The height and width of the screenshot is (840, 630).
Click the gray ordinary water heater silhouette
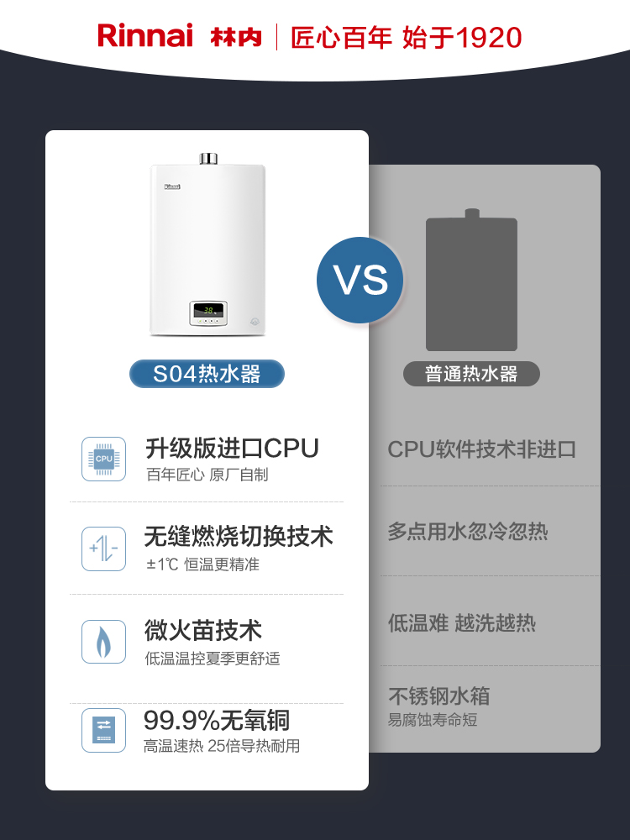coord(471,280)
